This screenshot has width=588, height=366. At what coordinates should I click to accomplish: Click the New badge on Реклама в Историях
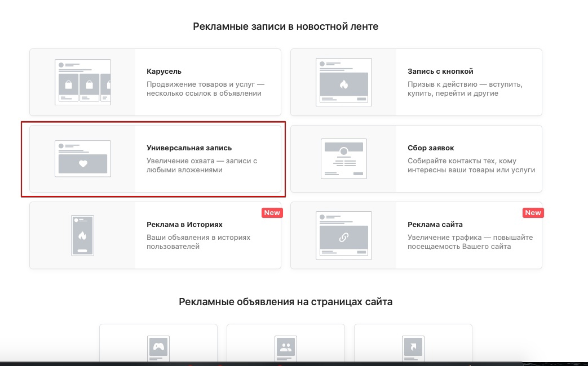click(x=272, y=213)
